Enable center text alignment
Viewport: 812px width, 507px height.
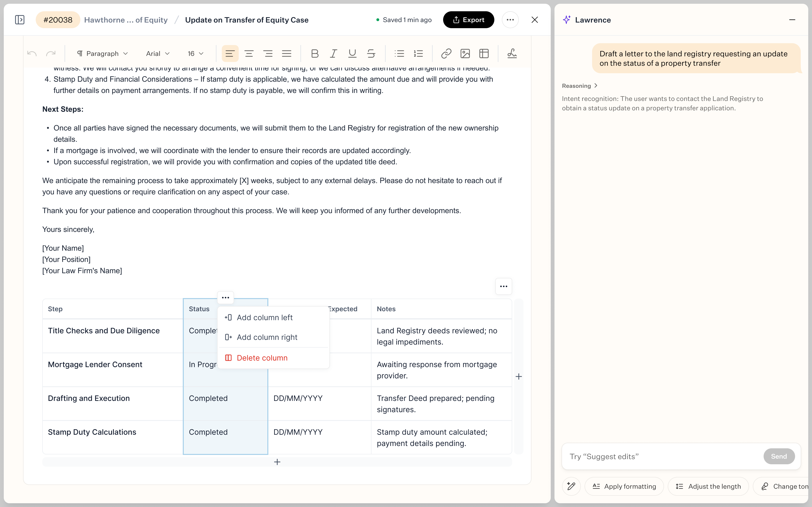point(249,54)
